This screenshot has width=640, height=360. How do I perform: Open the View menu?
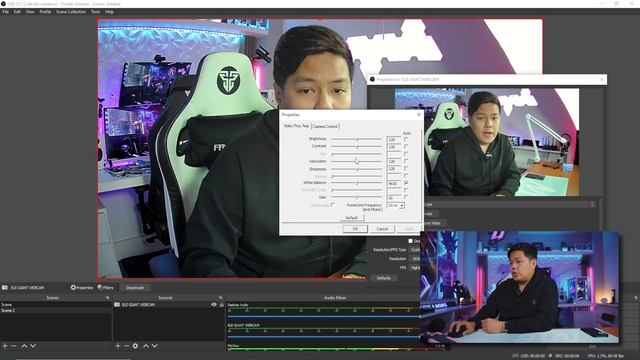coord(30,12)
